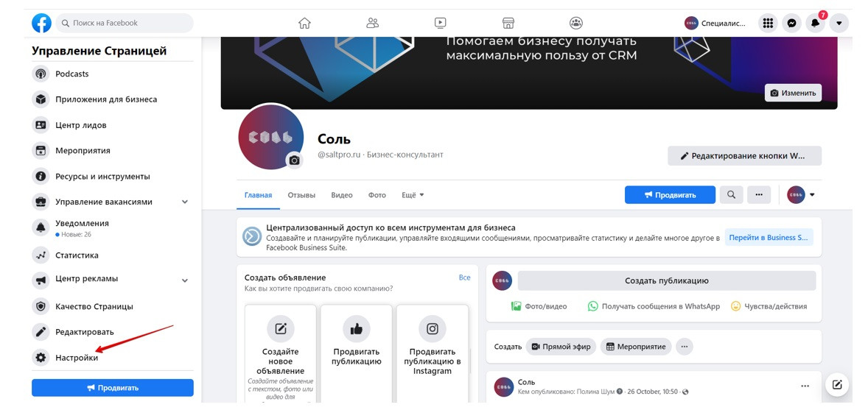Screen dimensions: 868x410
Task: Click the Поиск на Facebook search field
Action: pyautogui.click(x=125, y=24)
